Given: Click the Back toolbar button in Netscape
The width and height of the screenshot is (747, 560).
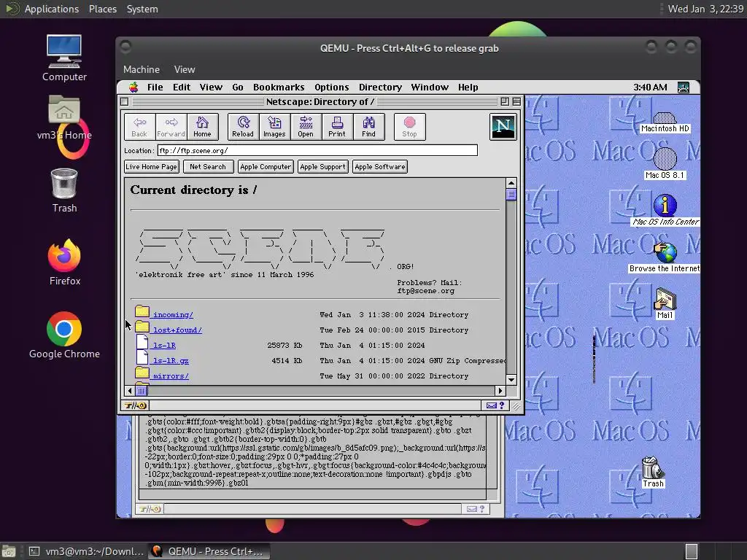Looking at the screenshot, I should tap(139, 127).
